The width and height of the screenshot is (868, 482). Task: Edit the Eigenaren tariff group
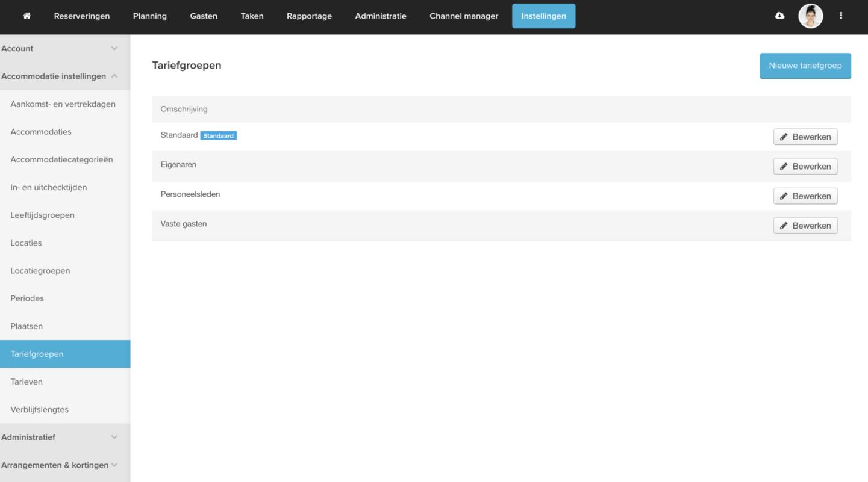point(805,167)
